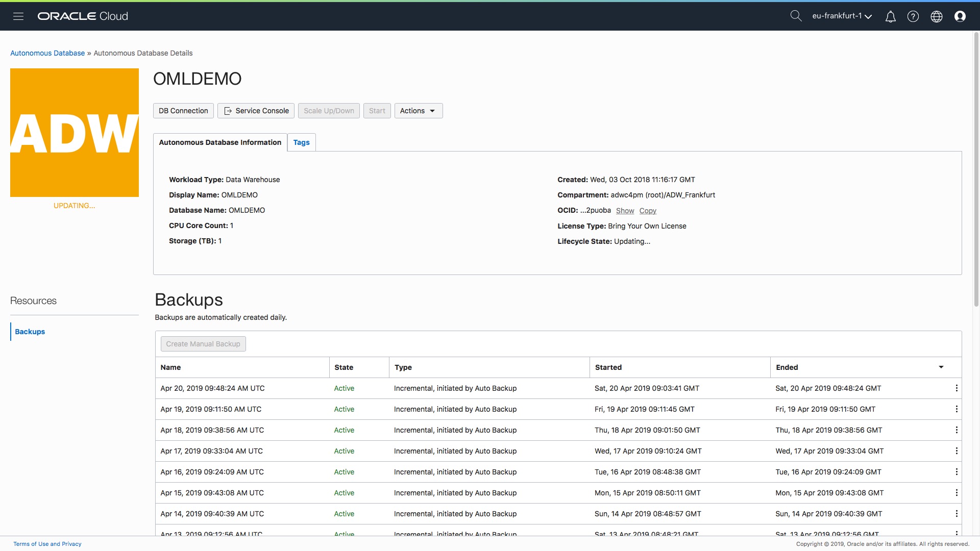Go to Autonomous Database breadcrumb
The image size is (980, 551).
(47, 53)
